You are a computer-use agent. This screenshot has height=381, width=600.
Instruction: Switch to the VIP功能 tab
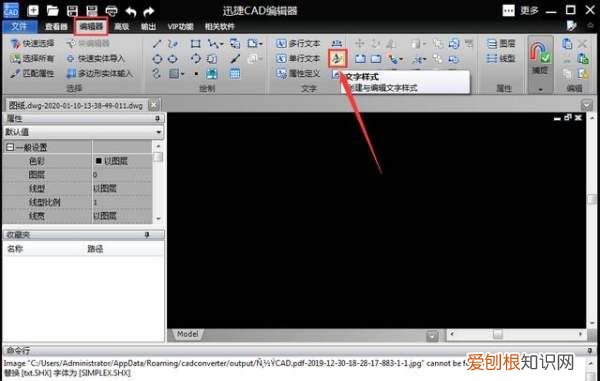pos(180,26)
